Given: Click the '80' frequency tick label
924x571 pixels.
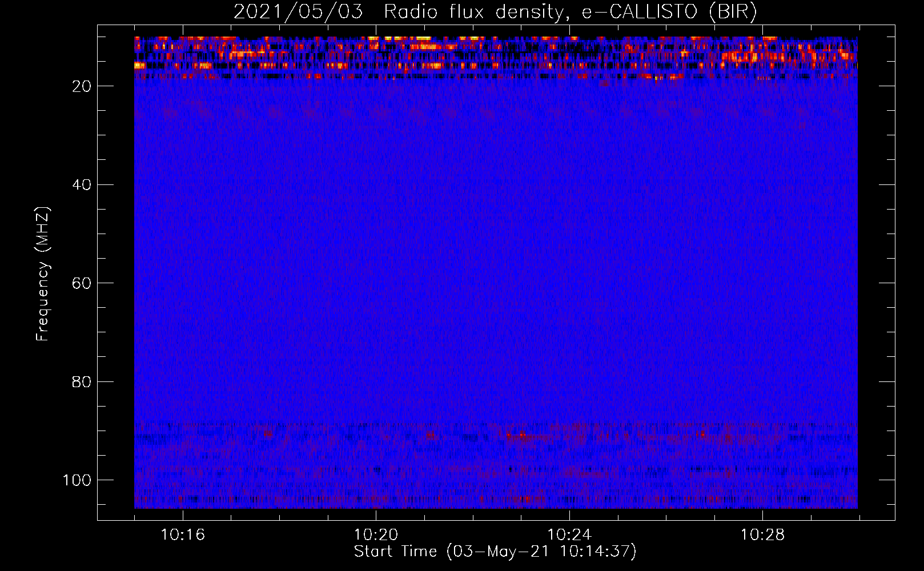Looking at the screenshot, I should click(82, 382).
